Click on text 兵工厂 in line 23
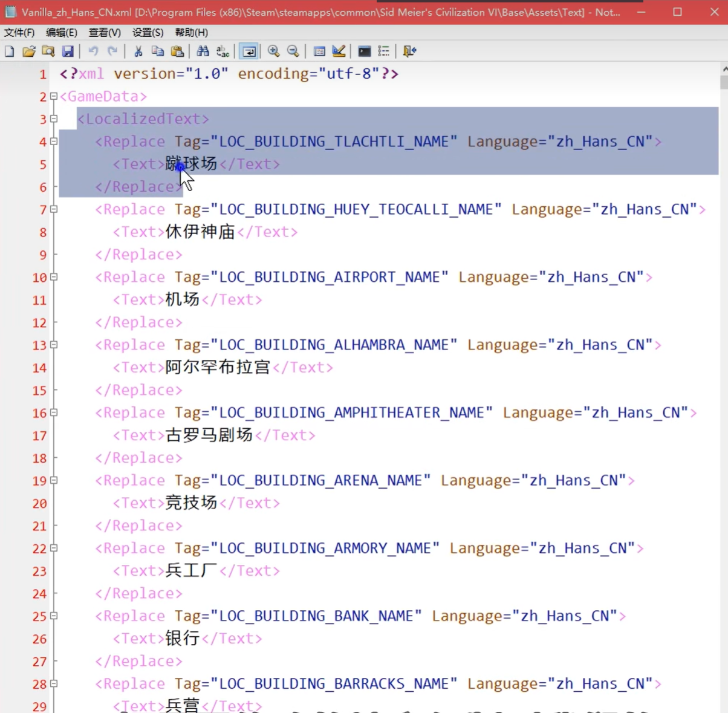 click(191, 570)
